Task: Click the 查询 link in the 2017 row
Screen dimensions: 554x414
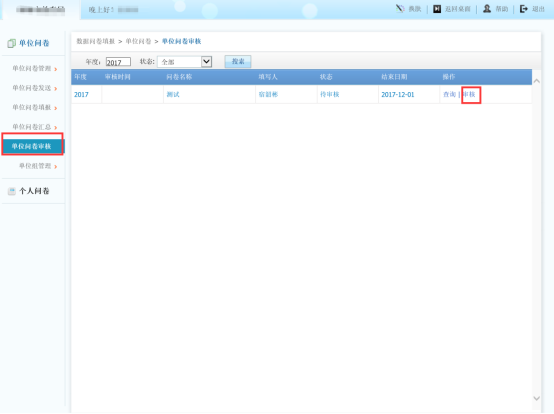Action: click(449, 94)
